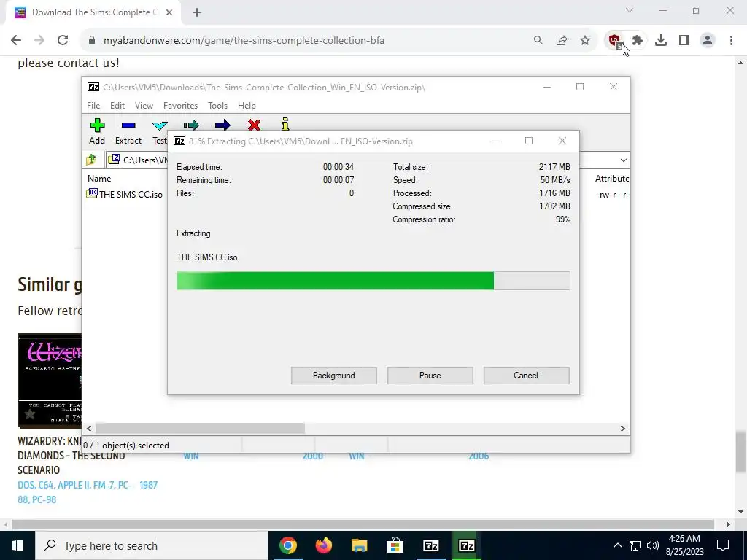This screenshot has height=560, width=747.
Task: Click the search magnifier in address bar
Action: [538, 41]
